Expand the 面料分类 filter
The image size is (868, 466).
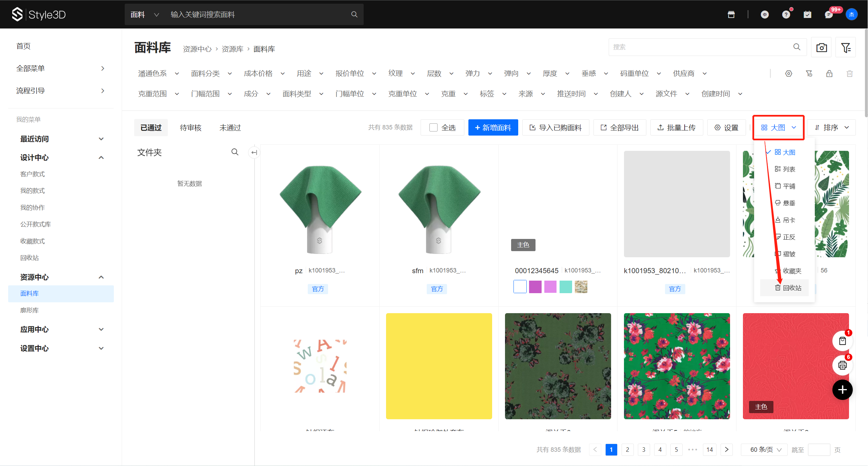(211, 74)
